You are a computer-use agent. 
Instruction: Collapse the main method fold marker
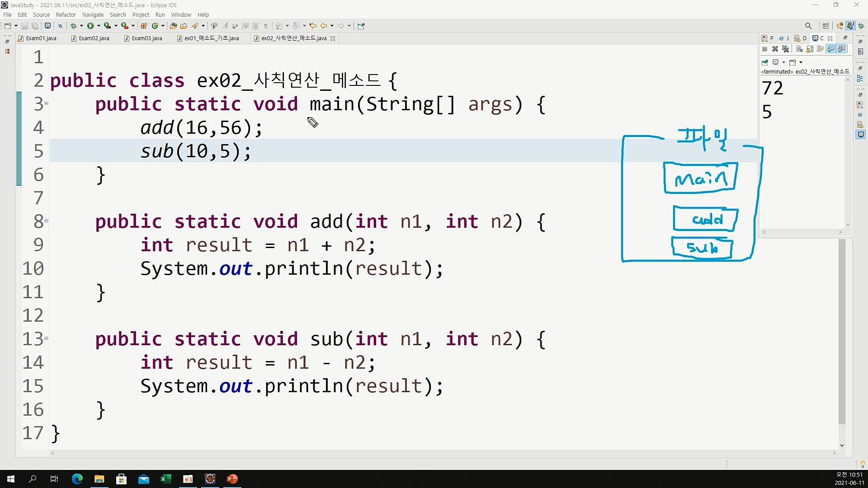point(46,103)
